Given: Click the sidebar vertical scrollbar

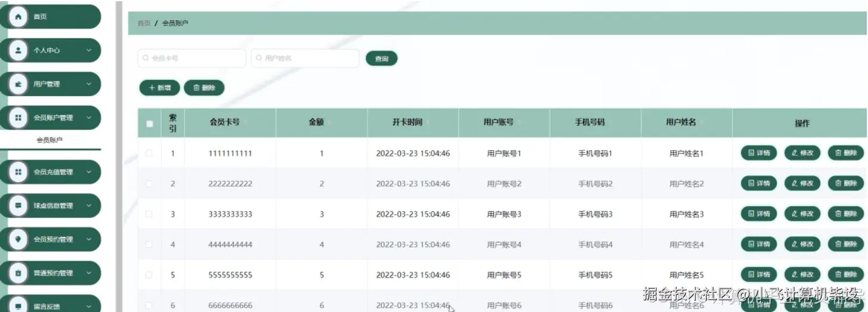Looking at the screenshot, I should point(119,156).
